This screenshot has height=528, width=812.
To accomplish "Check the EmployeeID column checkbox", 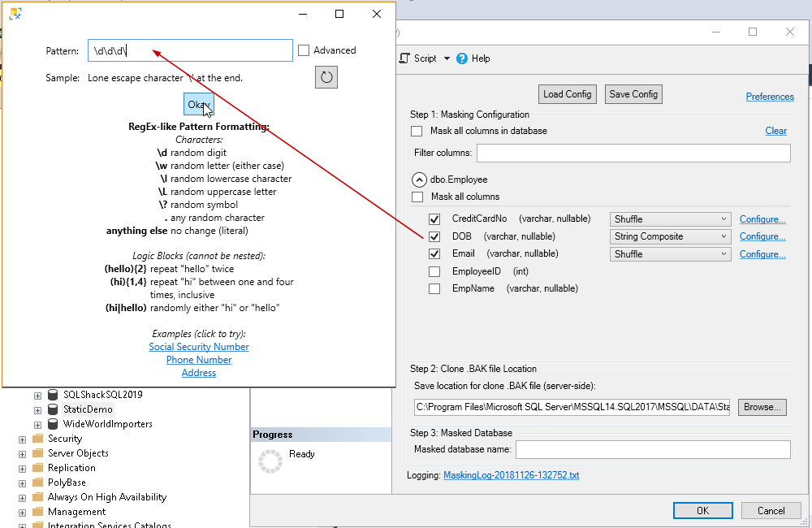I will pyautogui.click(x=434, y=271).
